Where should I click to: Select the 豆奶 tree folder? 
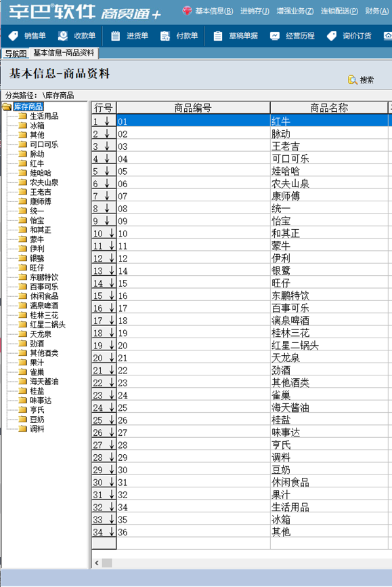click(x=37, y=420)
